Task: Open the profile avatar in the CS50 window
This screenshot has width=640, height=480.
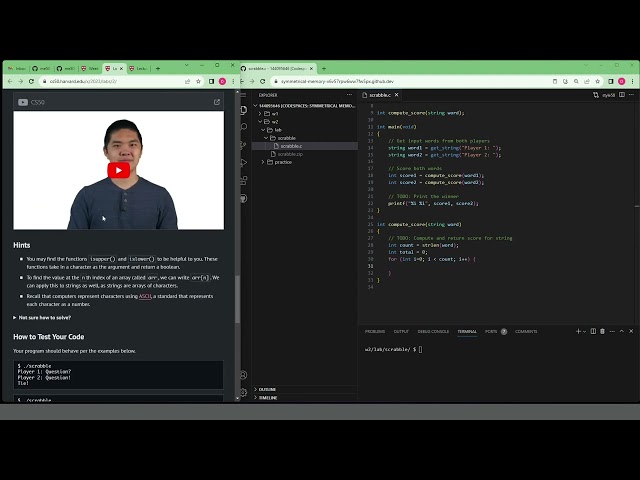Action: coord(222,81)
